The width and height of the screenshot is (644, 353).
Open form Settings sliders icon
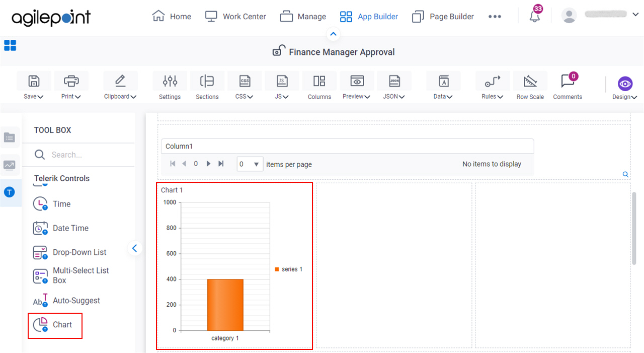170,81
